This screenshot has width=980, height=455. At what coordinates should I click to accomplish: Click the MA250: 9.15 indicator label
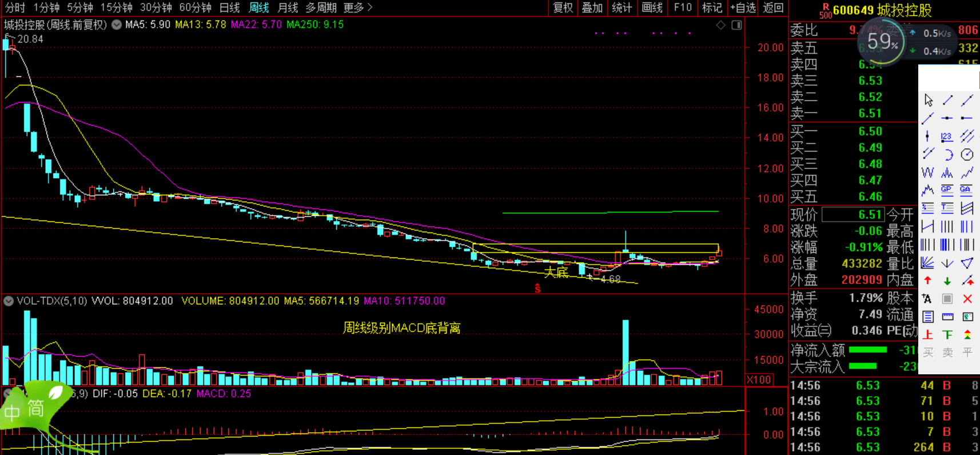coord(315,25)
